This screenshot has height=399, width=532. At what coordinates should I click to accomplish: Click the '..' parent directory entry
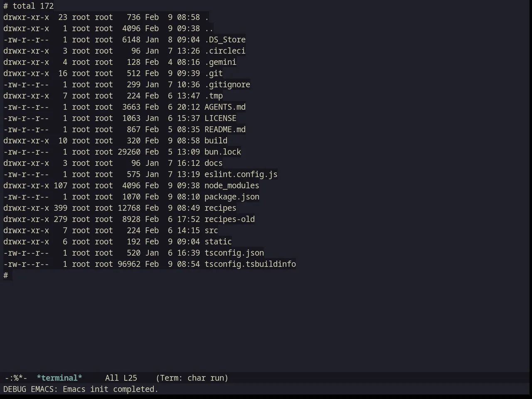pyautogui.click(x=209, y=28)
